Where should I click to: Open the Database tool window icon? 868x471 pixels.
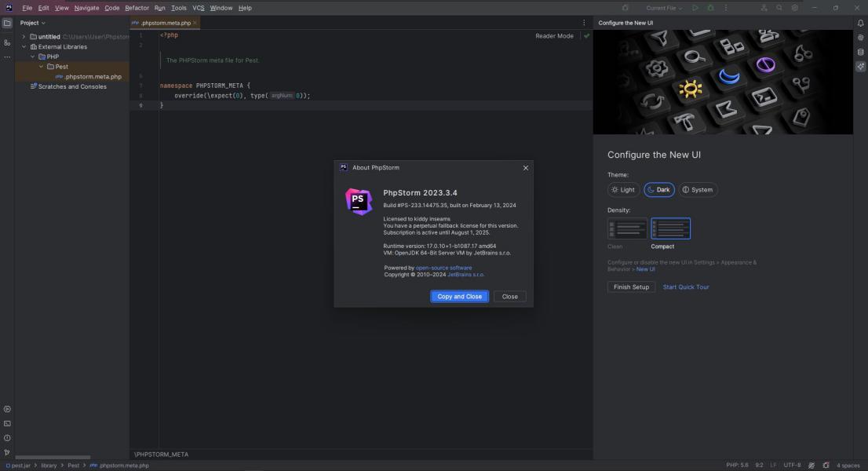pyautogui.click(x=860, y=52)
